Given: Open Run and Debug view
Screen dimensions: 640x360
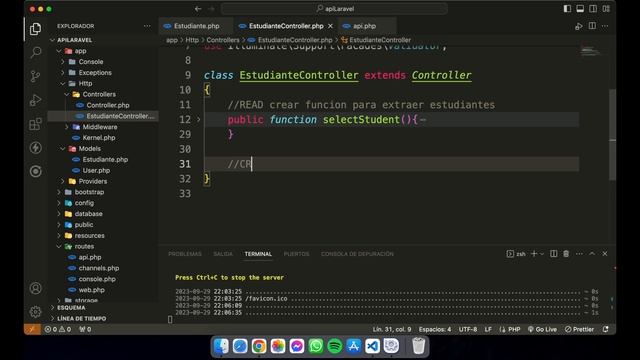Looking at the screenshot, I should pos(36,100).
